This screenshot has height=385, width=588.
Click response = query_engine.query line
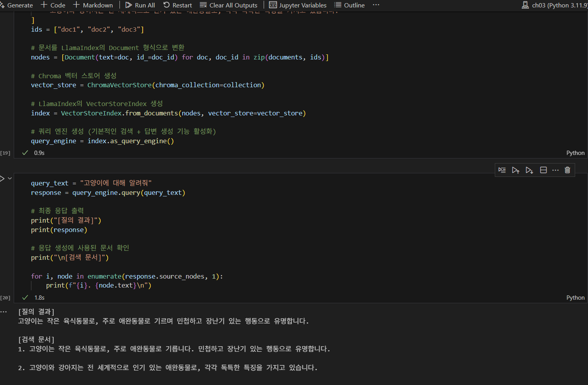108,192
